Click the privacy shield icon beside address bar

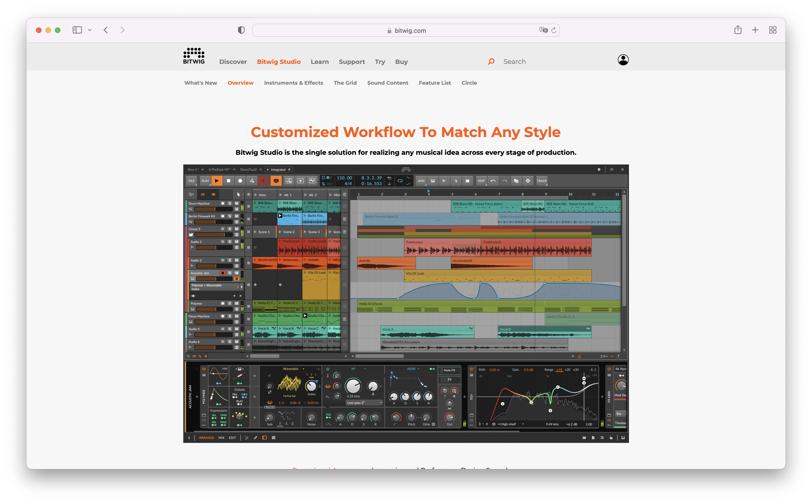pos(241,30)
